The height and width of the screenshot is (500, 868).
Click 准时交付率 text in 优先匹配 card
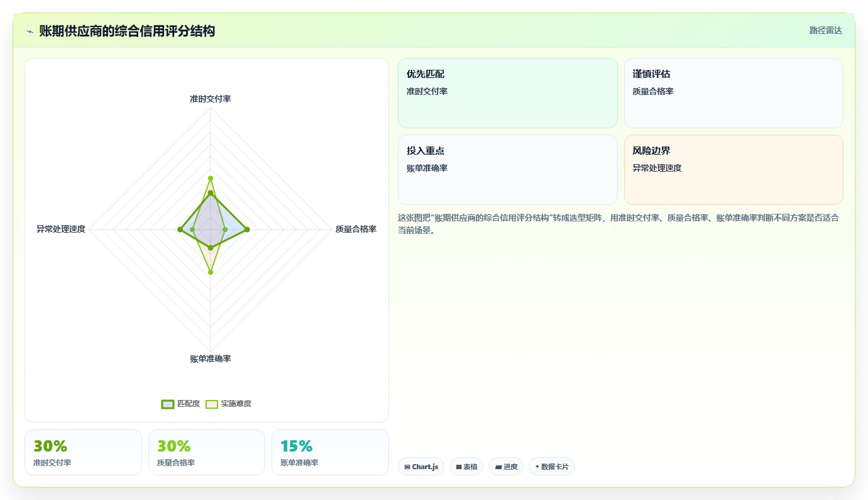tap(427, 91)
